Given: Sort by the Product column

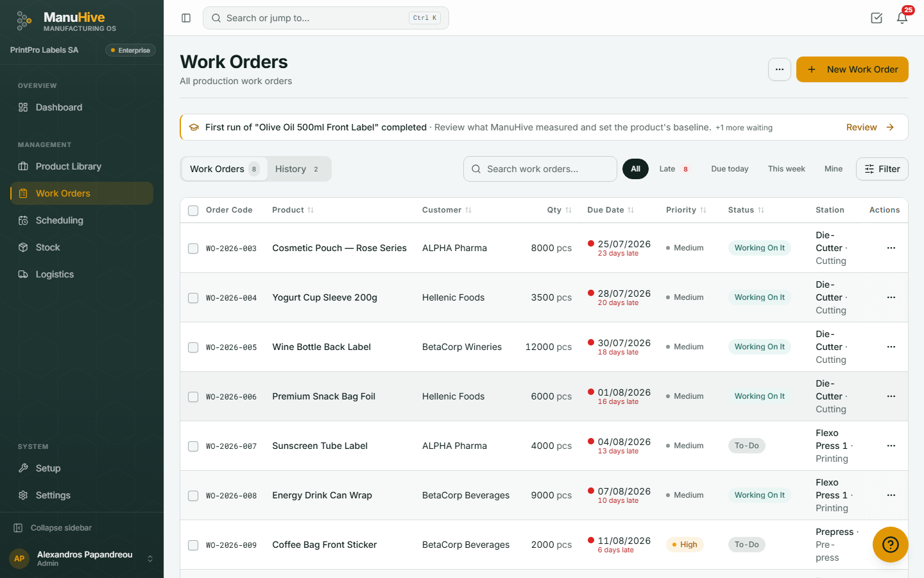Looking at the screenshot, I should click(x=293, y=210).
